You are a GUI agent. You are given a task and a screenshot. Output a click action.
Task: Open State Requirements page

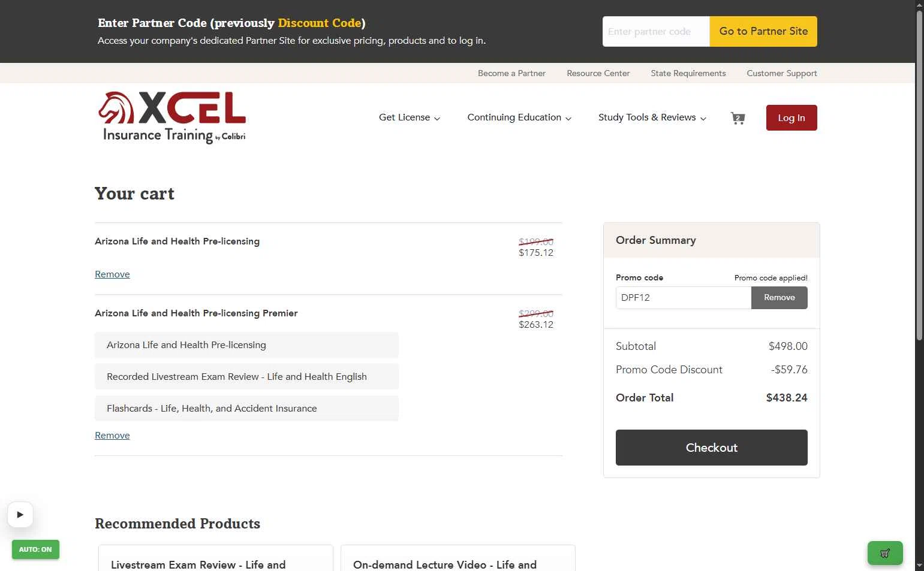688,73
